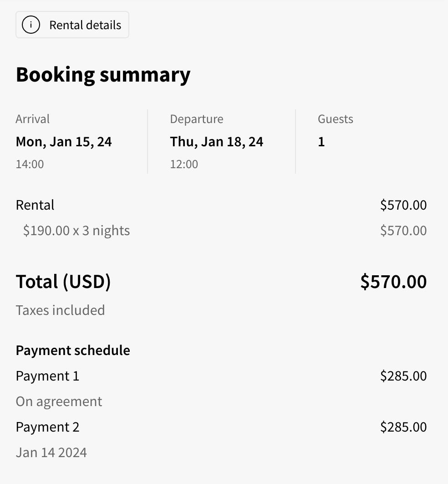
Task: Click the Booking summary heading
Action: tap(103, 75)
